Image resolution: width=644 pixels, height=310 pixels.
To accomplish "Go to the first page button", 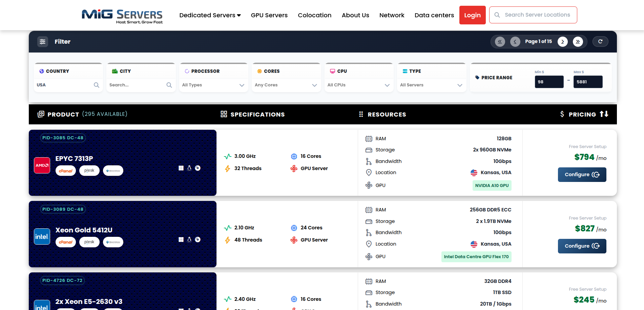I will tap(500, 42).
